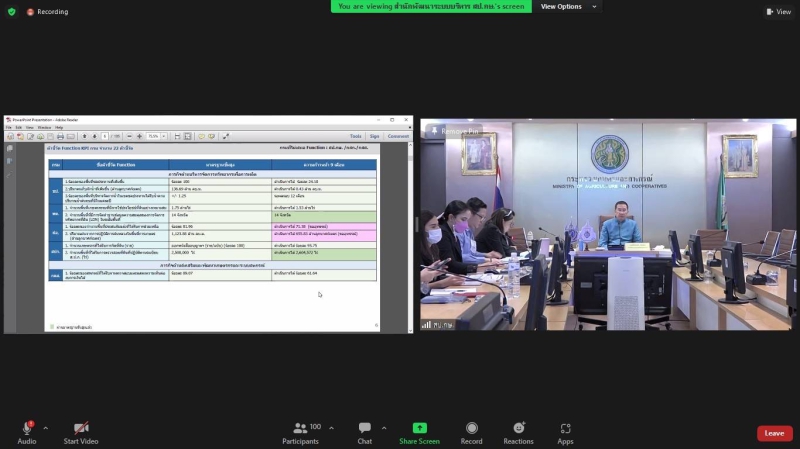Screen dimensions: 800x449
Task: Click the green Share Screen icon
Action: [419, 428]
